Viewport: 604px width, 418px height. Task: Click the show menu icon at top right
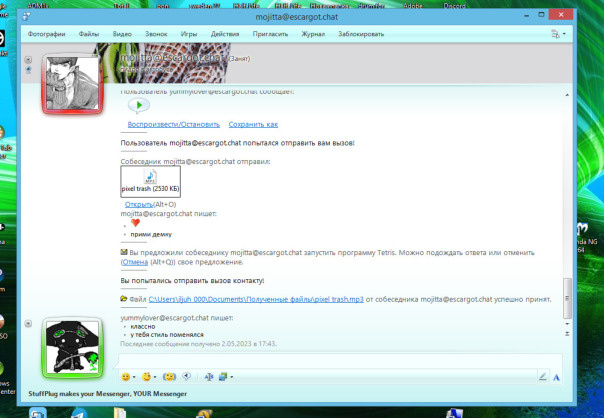555,34
